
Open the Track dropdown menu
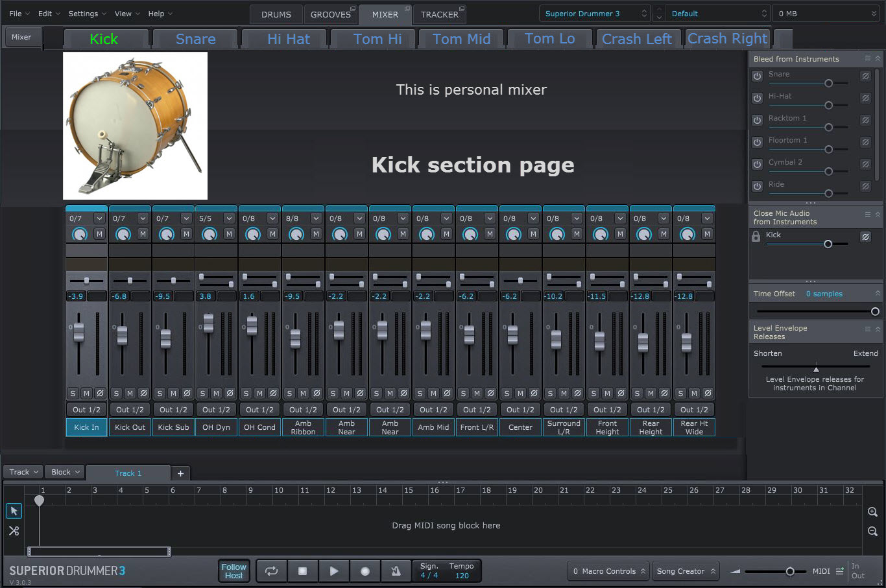[x=23, y=472]
